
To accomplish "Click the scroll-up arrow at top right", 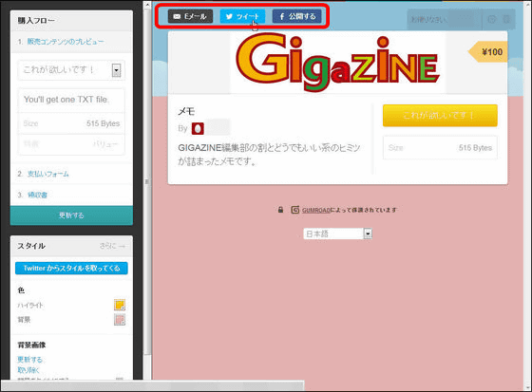I will pyautogui.click(x=528, y=5).
